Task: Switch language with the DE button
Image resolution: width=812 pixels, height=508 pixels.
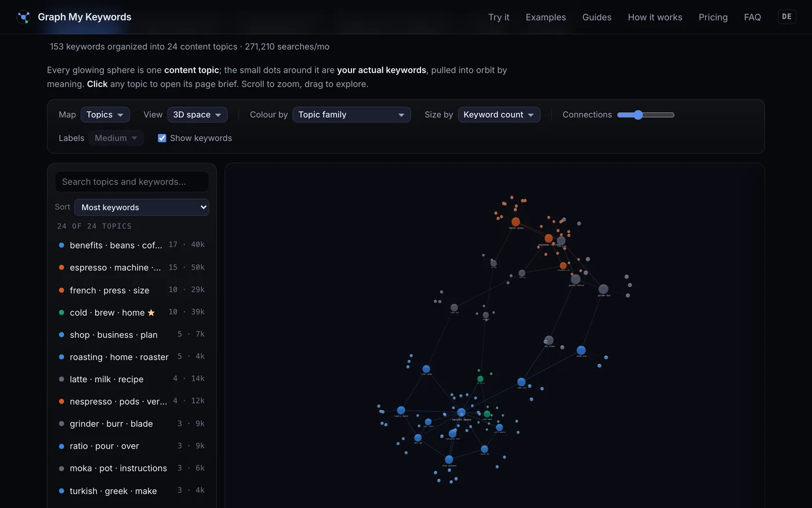Action: pyautogui.click(x=786, y=17)
